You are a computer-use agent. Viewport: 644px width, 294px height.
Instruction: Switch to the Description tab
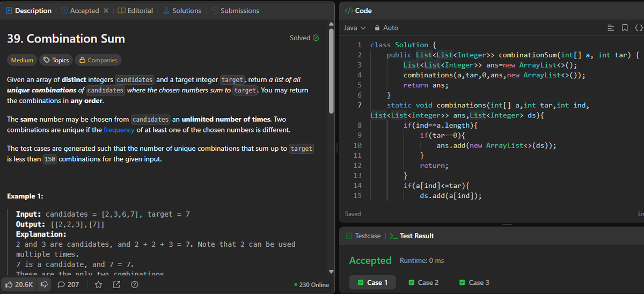pyautogui.click(x=28, y=11)
